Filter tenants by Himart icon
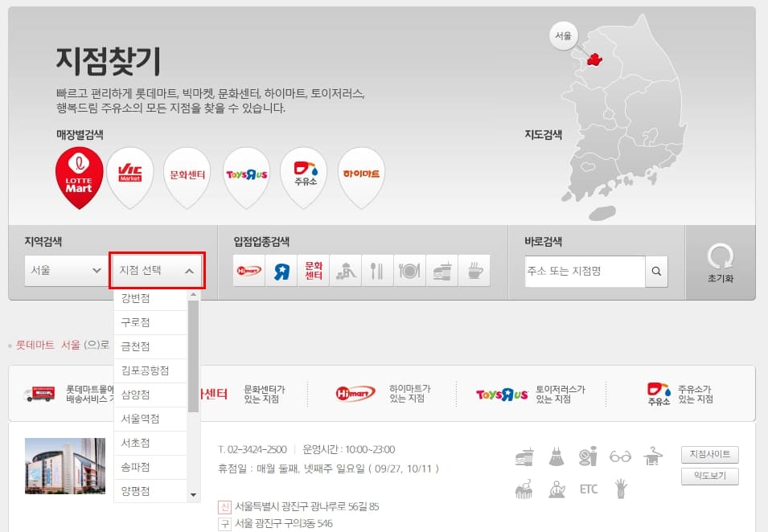Image resolution: width=768 pixels, height=532 pixels. (248, 270)
